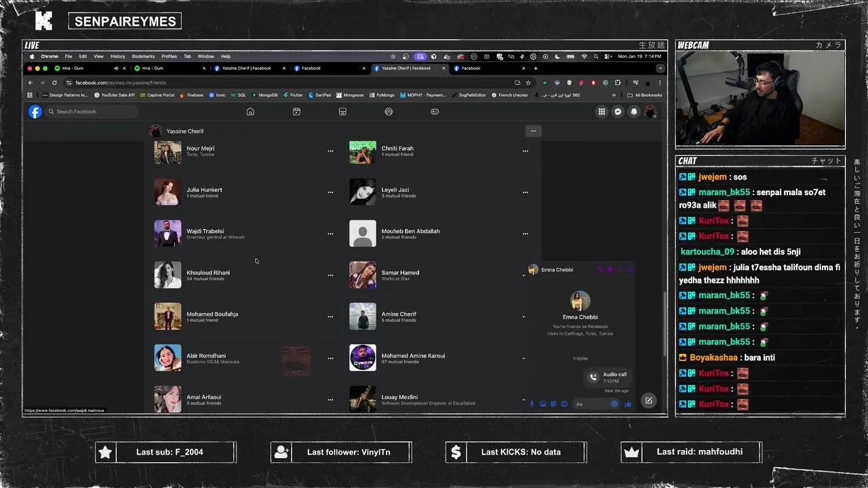The height and width of the screenshot is (488, 868).
Task: Open the emoji picker in chat input
Action: (615, 404)
